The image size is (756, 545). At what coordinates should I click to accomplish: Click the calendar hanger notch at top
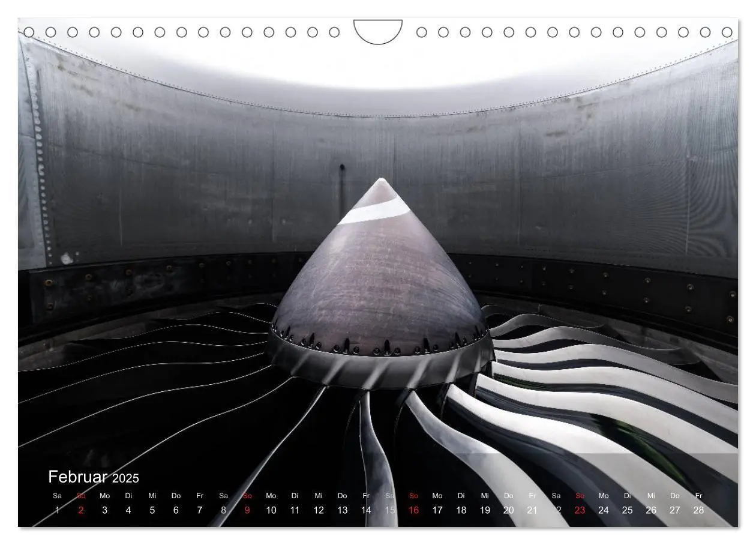coord(378,31)
